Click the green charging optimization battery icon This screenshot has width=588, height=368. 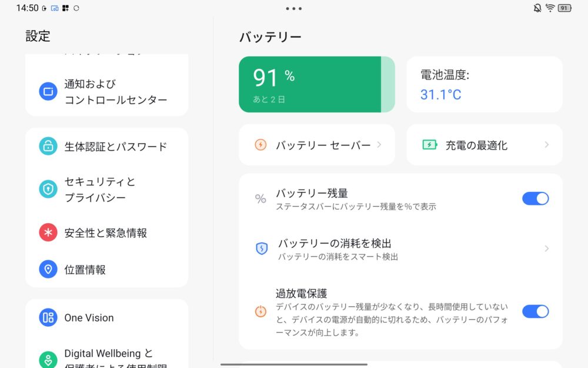click(x=430, y=145)
